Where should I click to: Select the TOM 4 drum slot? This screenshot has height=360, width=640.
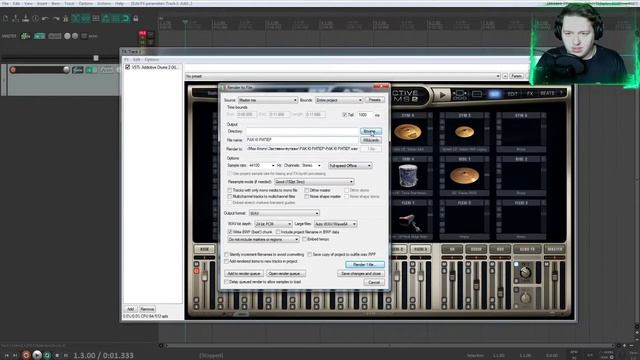[408, 176]
